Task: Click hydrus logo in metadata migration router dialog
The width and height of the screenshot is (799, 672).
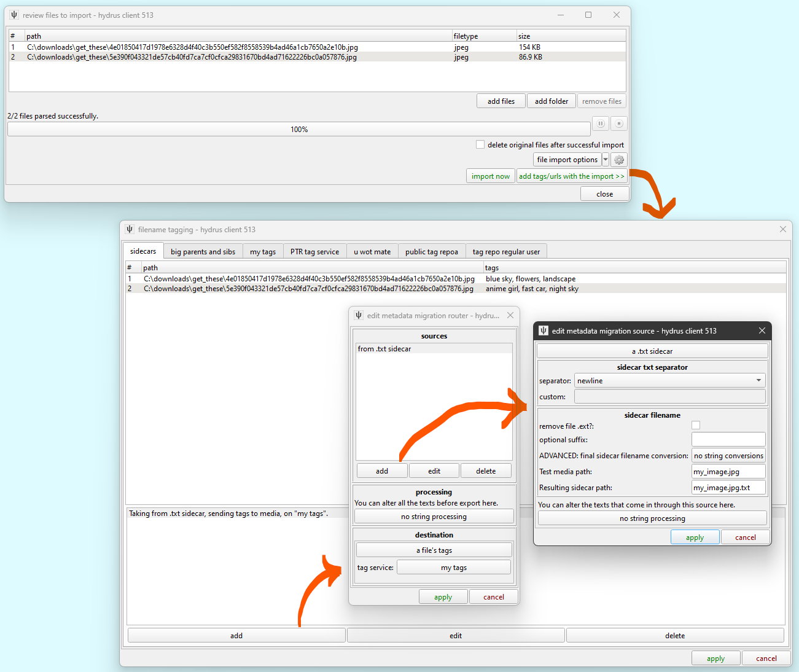Action: pyautogui.click(x=359, y=315)
